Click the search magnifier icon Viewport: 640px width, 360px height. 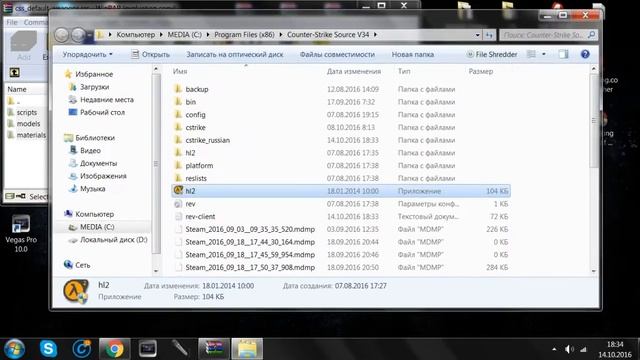tap(591, 35)
